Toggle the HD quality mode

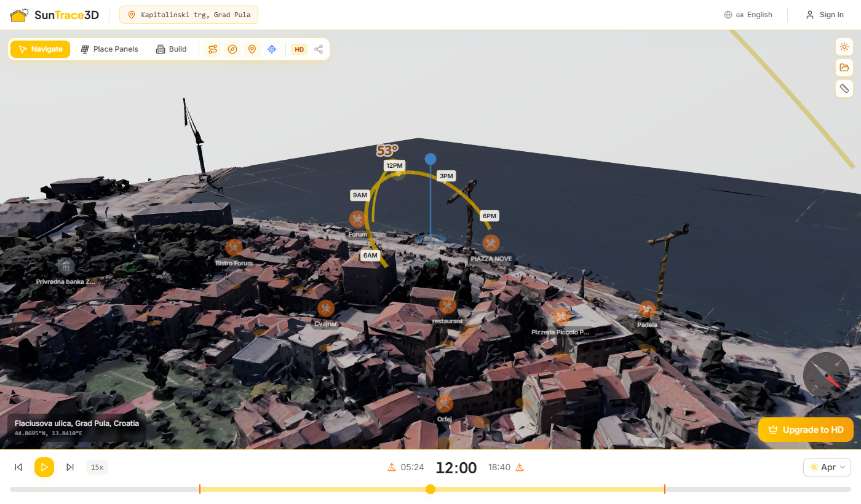[x=299, y=49]
